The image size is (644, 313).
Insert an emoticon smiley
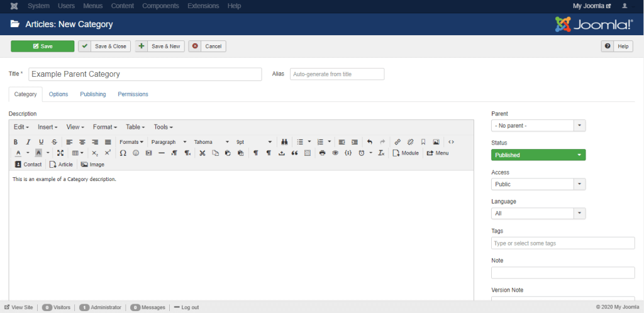coord(136,153)
